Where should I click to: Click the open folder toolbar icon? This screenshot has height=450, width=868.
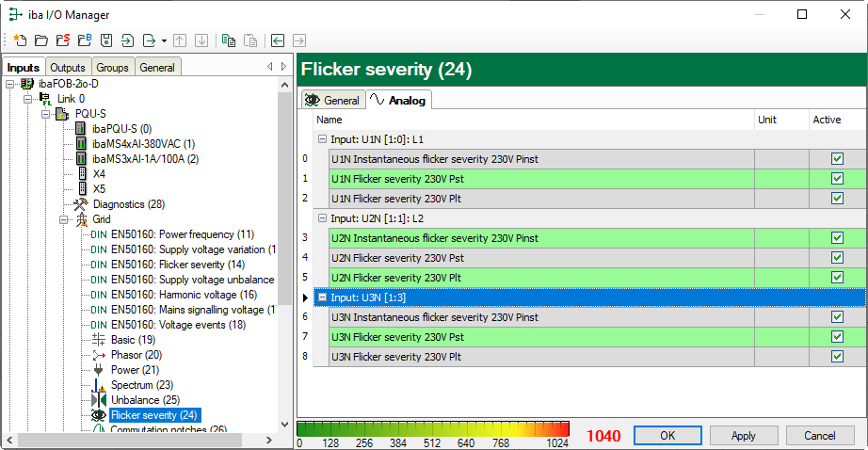coord(40,40)
